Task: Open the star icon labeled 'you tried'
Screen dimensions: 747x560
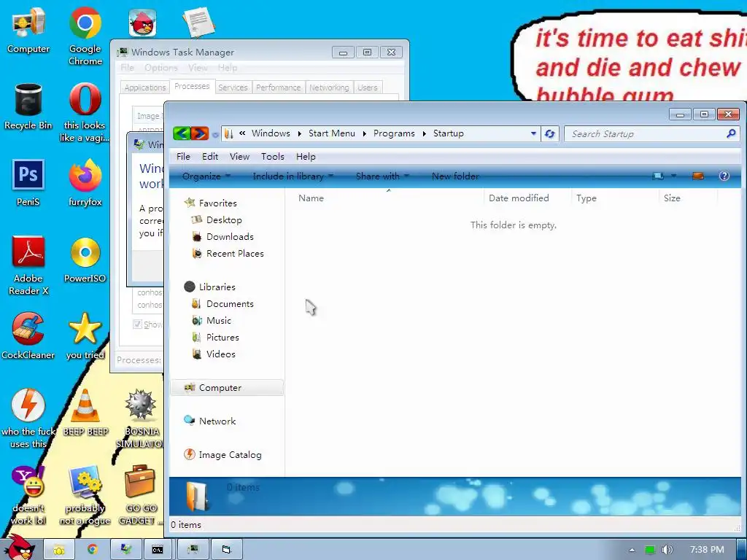Action: (85, 335)
